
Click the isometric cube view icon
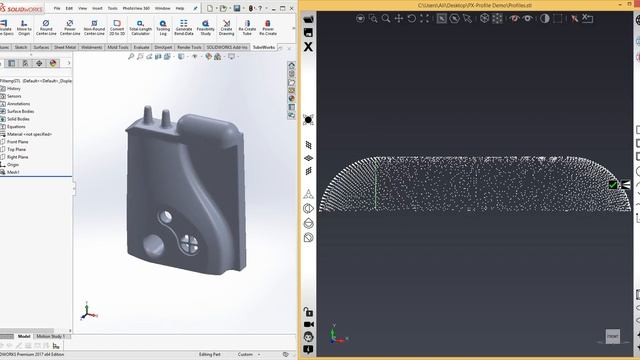(x=484, y=18)
